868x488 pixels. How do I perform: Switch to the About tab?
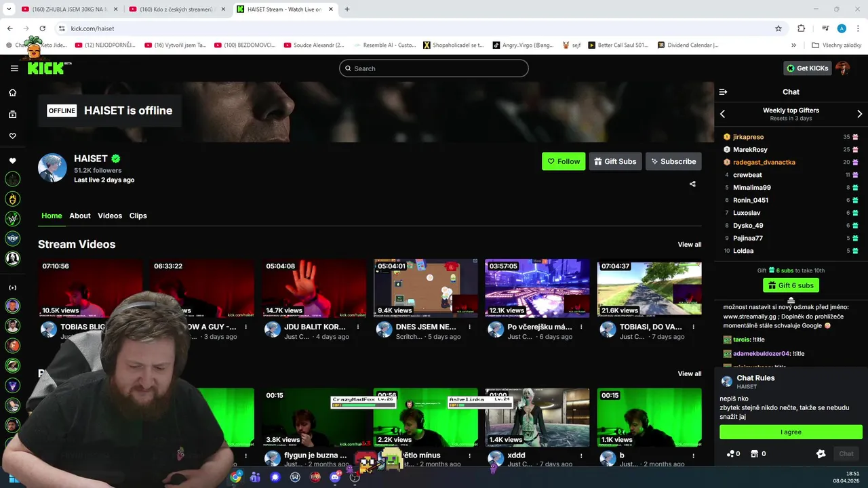coord(80,216)
